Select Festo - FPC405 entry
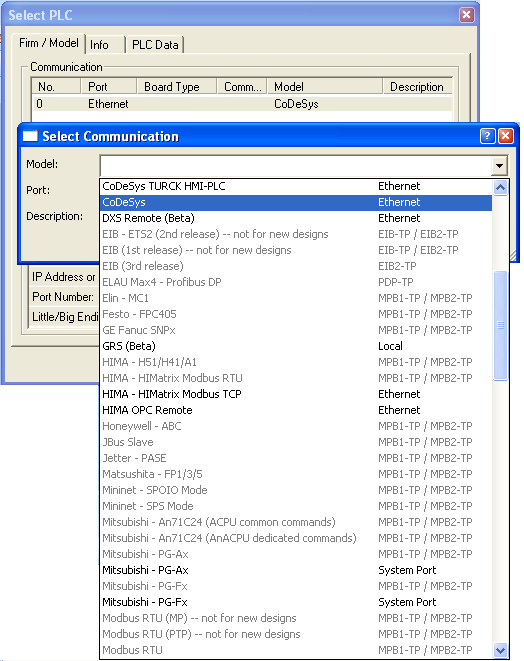 296,314
